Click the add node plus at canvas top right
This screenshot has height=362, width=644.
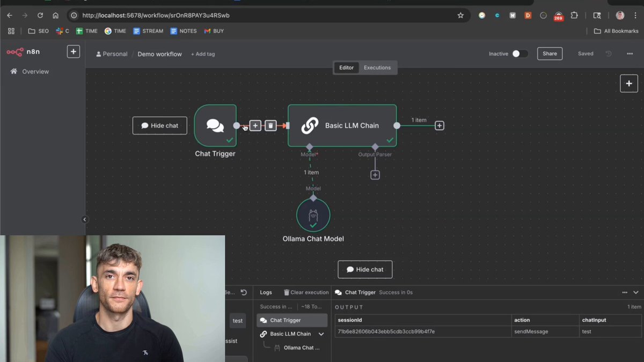pos(629,83)
